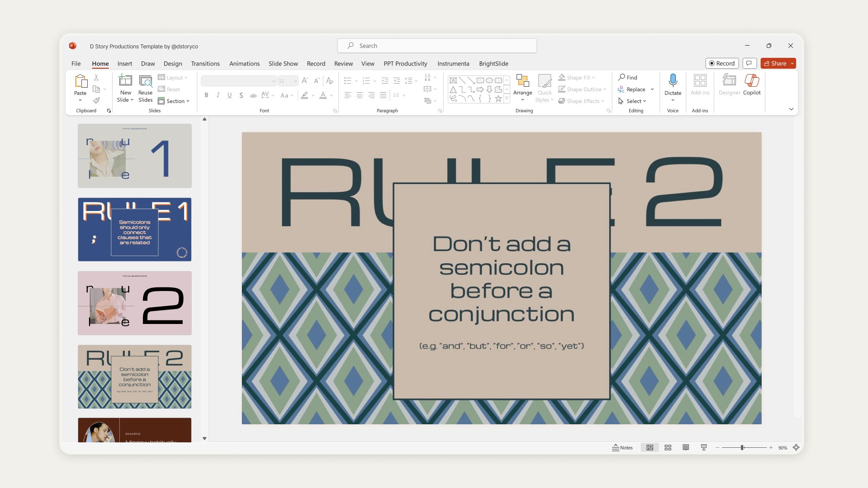Toggle Italic text style

pos(218,95)
